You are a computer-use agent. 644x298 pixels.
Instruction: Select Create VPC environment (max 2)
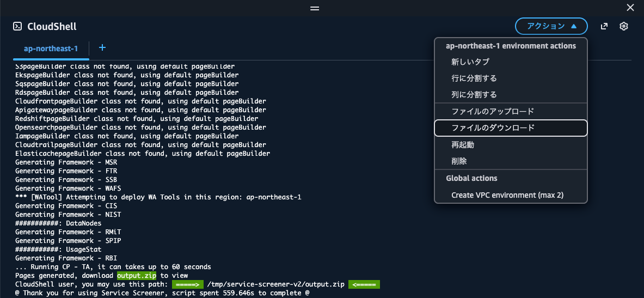tap(507, 195)
